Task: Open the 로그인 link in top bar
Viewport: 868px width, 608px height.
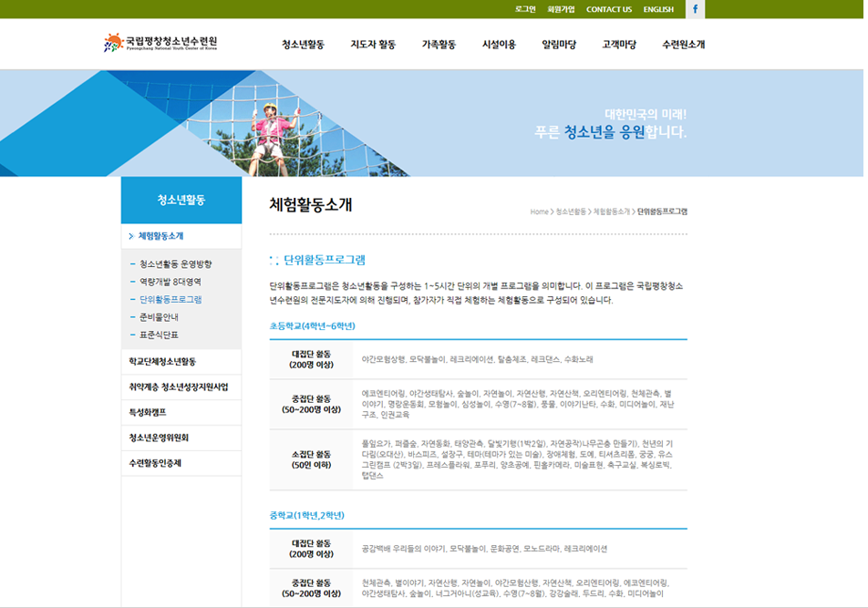Action: pyautogui.click(x=525, y=9)
